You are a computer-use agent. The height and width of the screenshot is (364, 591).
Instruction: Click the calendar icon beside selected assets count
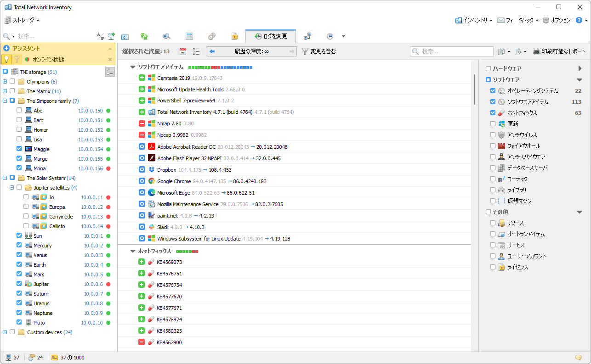tap(182, 51)
